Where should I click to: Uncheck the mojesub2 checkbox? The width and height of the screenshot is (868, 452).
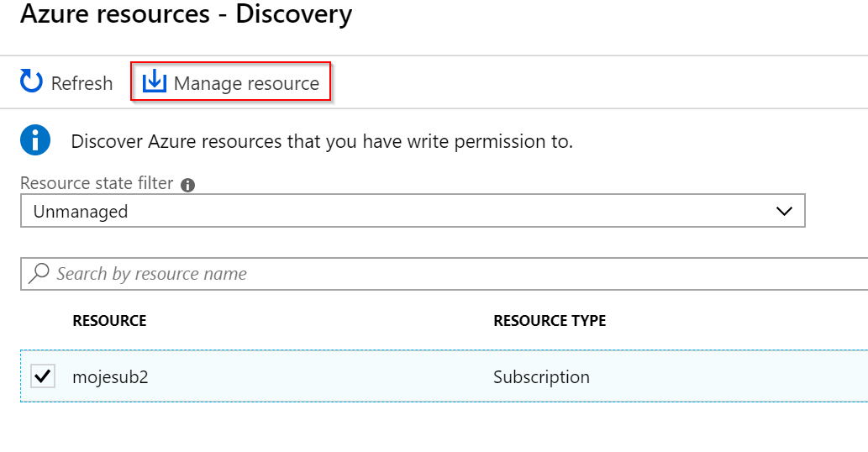coord(43,376)
